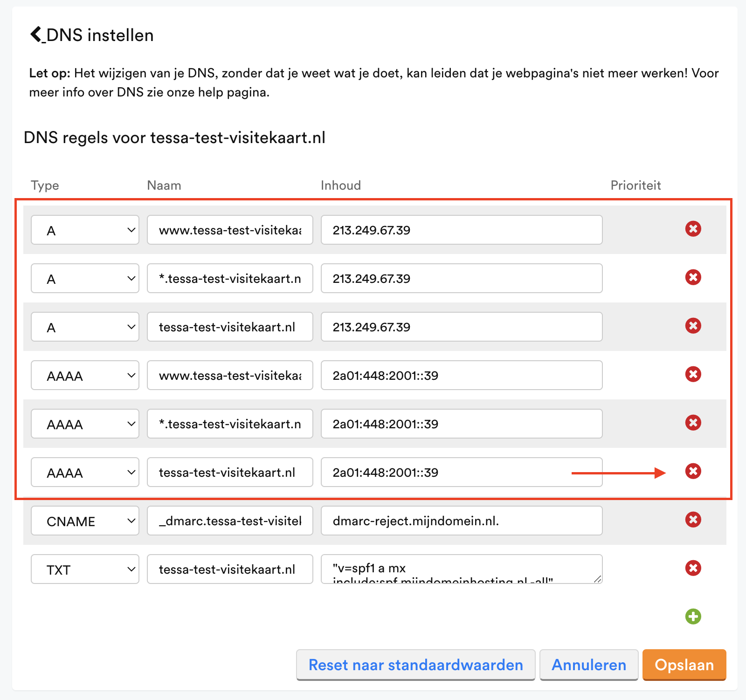Click the back arrow next to DNS instellen

[35, 34]
